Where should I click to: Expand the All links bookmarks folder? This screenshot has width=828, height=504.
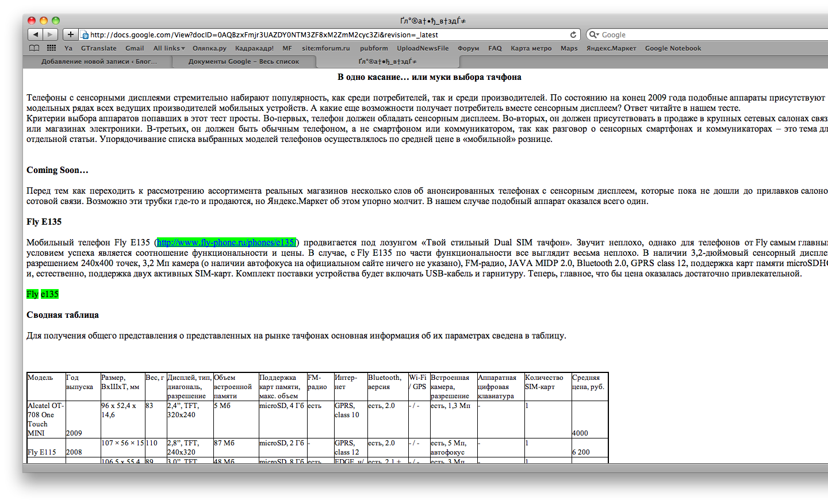[169, 48]
